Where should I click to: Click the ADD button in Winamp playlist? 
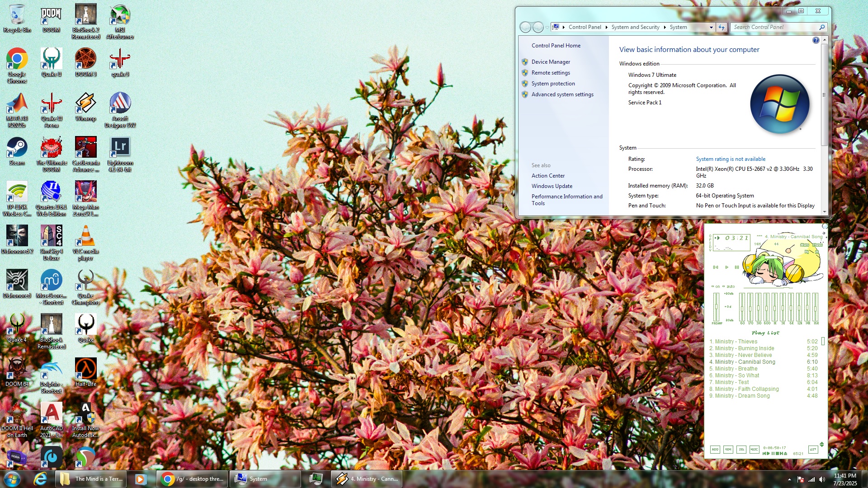click(x=715, y=449)
